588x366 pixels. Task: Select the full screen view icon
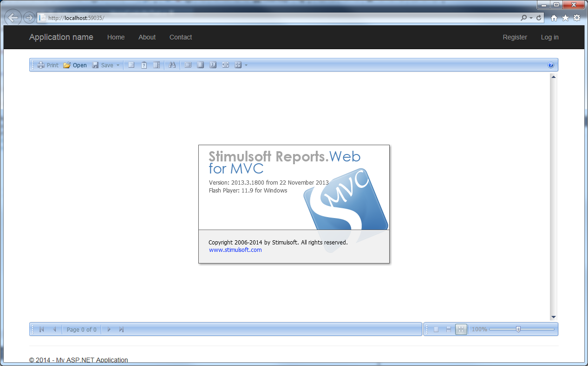point(188,65)
